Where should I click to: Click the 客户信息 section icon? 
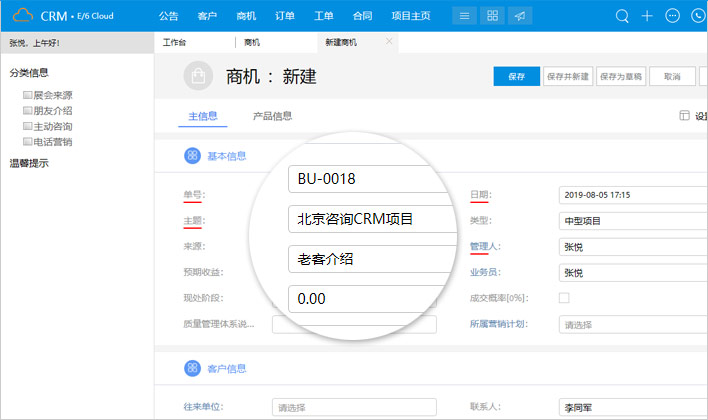pyautogui.click(x=192, y=369)
